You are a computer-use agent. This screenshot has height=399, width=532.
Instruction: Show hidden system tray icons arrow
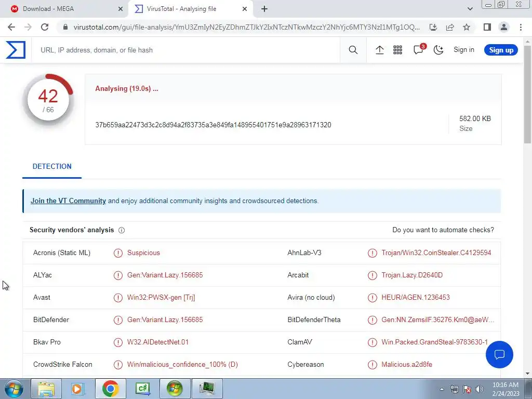tap(442, 389)
